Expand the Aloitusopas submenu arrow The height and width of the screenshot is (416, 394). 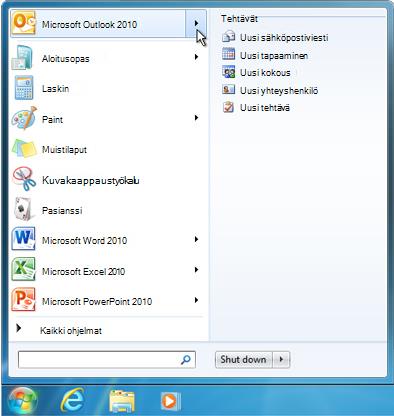196,57
